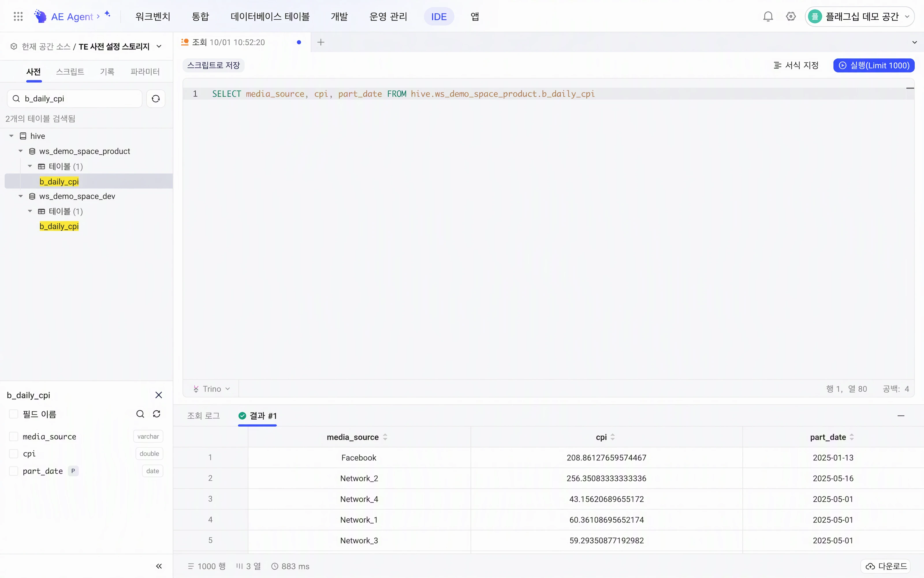Refresh the field list icon

pyautogui.click(x=157, y=414)
